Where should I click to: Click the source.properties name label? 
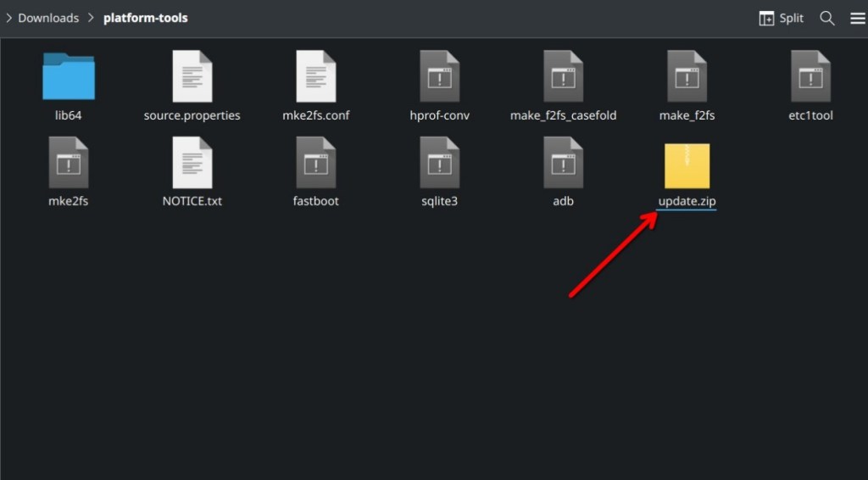coord(192,115)
